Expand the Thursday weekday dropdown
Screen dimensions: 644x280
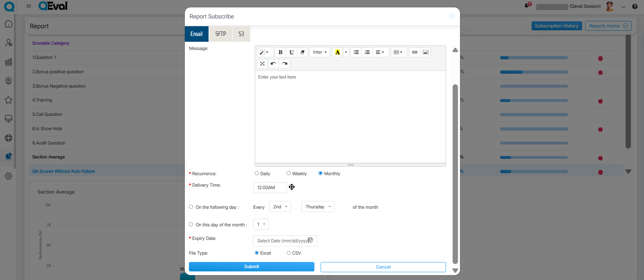[318, 207]
